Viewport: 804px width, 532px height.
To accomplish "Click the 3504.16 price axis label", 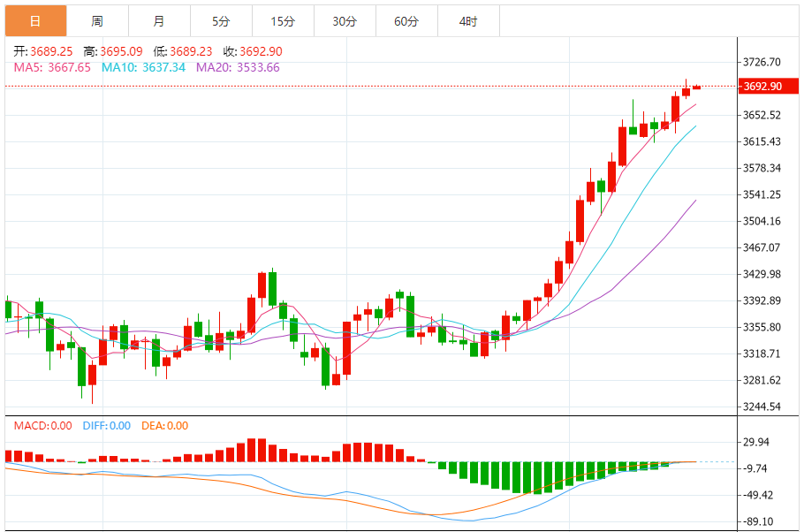I will tap(762, 221).
